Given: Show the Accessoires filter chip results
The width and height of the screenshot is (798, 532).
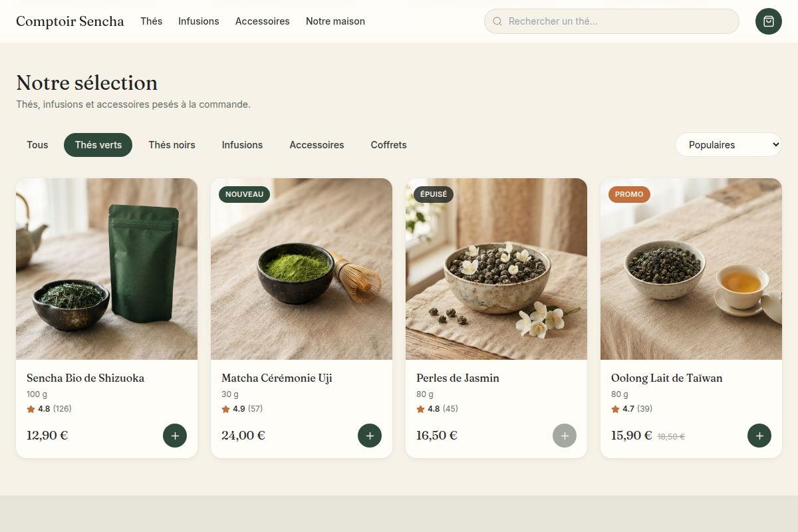Looking at the screenshot, I should click(x=317, y=145).
